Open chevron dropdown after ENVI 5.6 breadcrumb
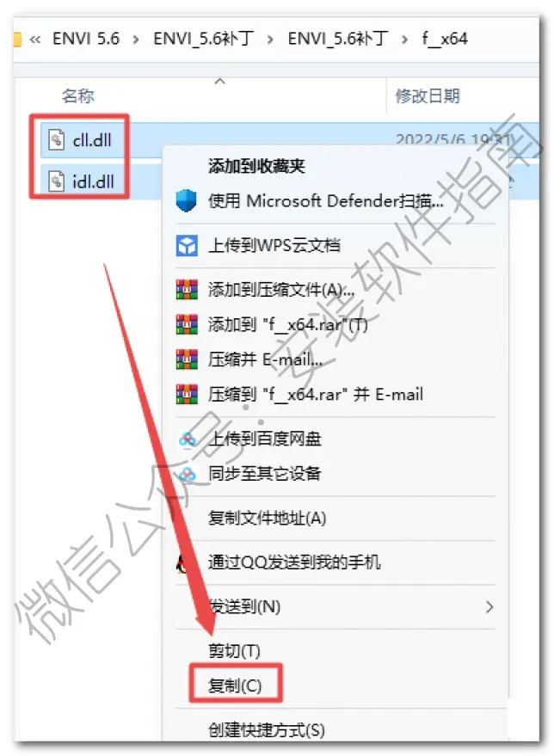 coord(136,40)
